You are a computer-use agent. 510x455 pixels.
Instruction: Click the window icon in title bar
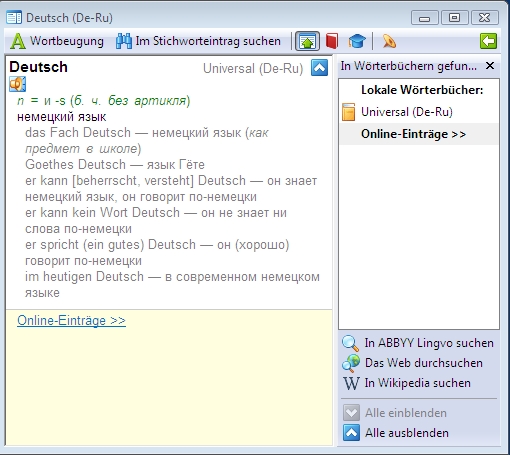tap(14, 17)
